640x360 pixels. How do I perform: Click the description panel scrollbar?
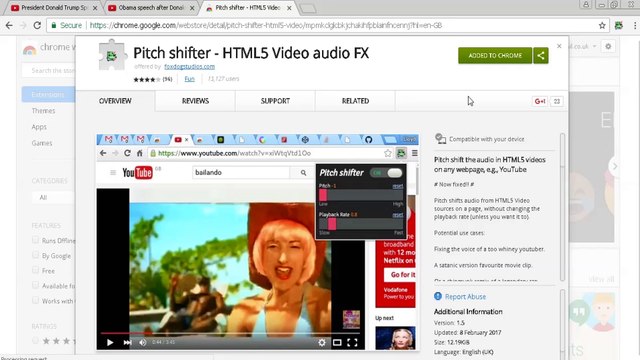(x=562, y=207)
